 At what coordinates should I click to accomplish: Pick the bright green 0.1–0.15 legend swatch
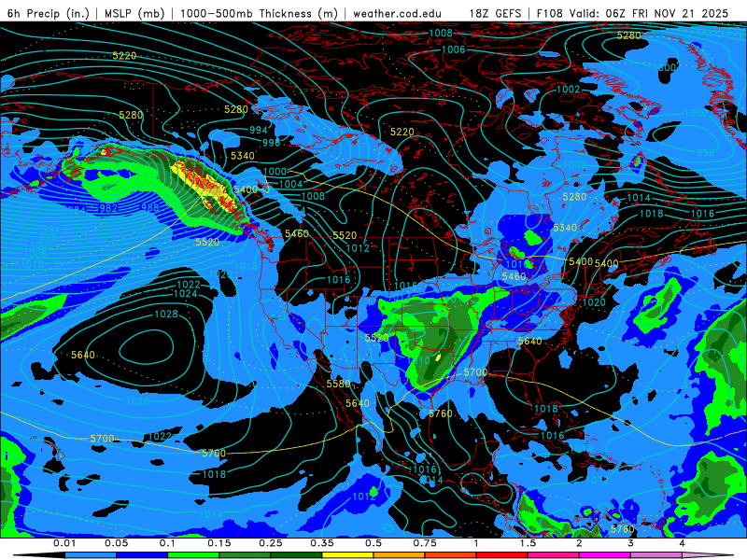193,555
